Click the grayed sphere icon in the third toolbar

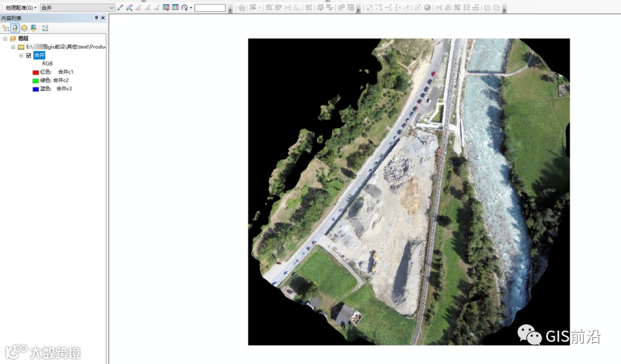tap(427, 7)
